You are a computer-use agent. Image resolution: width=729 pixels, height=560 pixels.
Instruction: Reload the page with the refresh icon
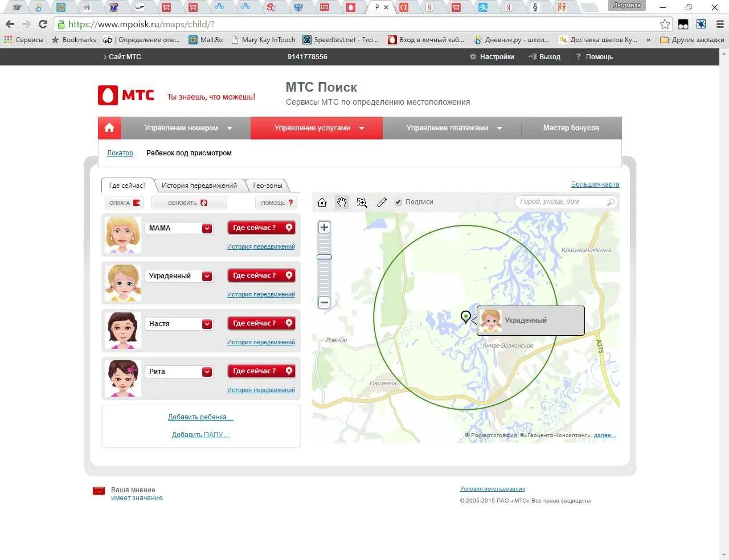43,24
